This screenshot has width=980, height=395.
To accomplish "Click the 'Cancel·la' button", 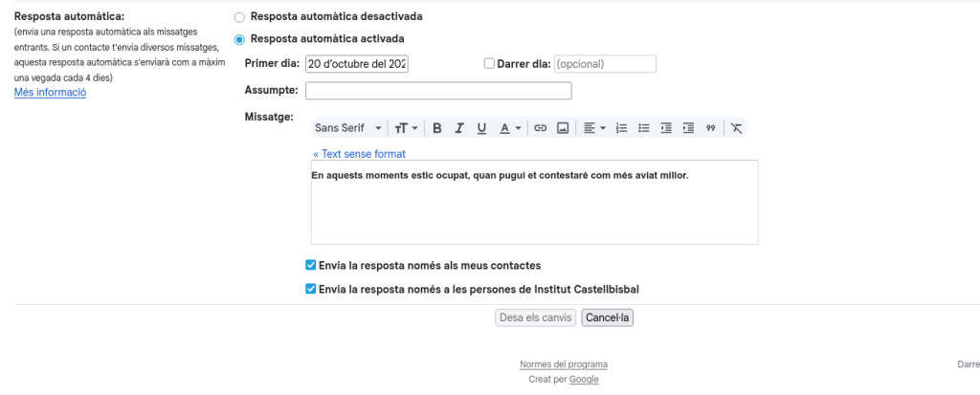I will coord(607,318).
